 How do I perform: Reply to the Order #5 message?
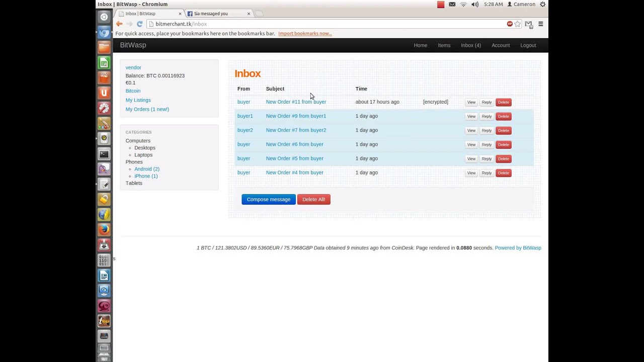coord(487,159)
